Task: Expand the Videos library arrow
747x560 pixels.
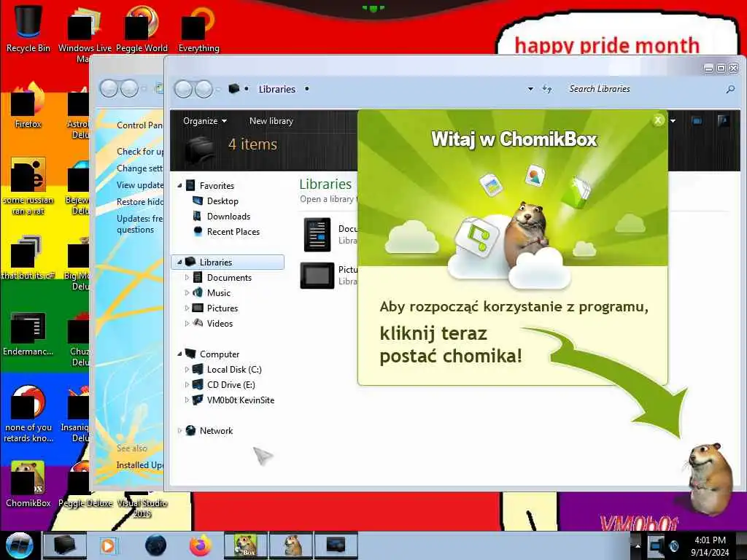Action: click(187, 323)
